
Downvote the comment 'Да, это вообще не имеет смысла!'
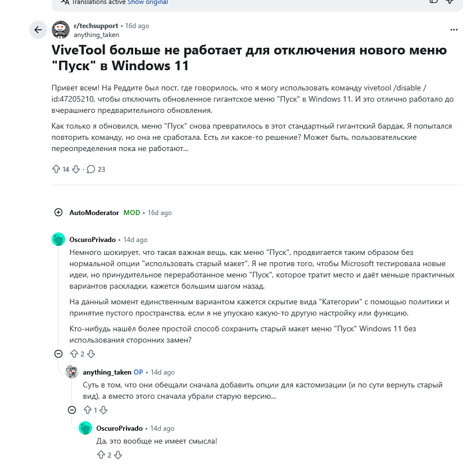click(x=118, y=455)
